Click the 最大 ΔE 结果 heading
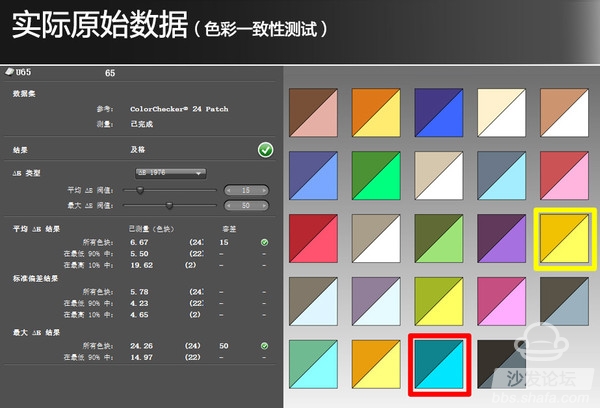This screenshot has height=408, width=600. [36, 333]
